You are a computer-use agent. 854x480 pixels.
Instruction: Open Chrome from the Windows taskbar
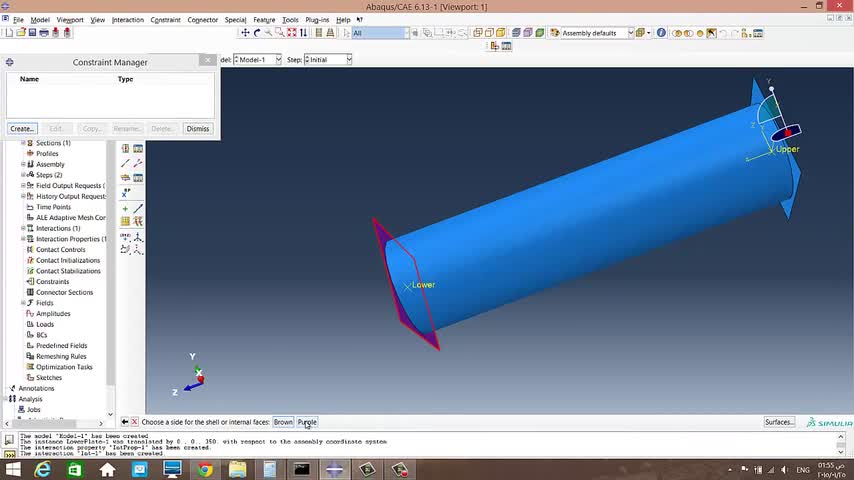click(x=205, y=469)
